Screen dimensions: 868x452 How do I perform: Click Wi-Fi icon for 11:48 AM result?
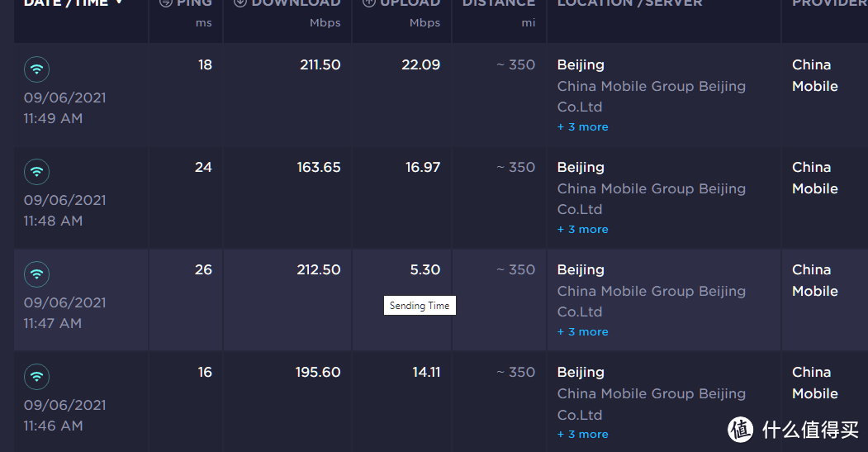tap(36, 172)
